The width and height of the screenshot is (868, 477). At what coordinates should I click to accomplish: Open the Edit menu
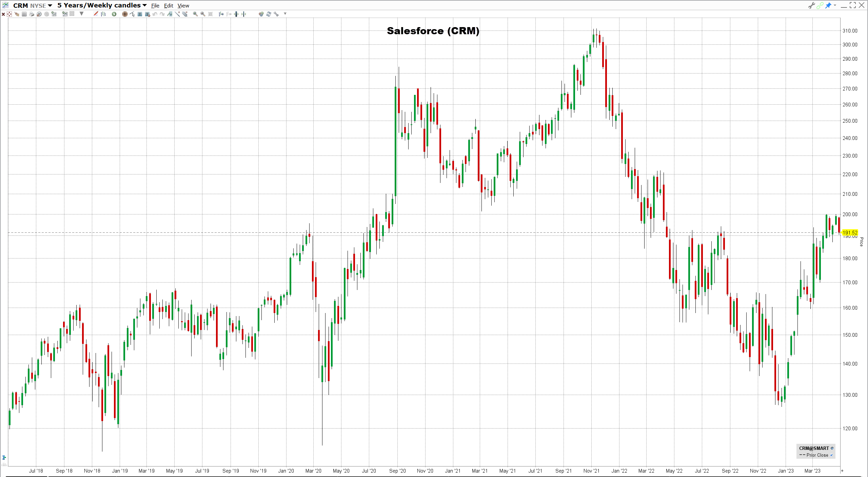click(x=169, y=6)
